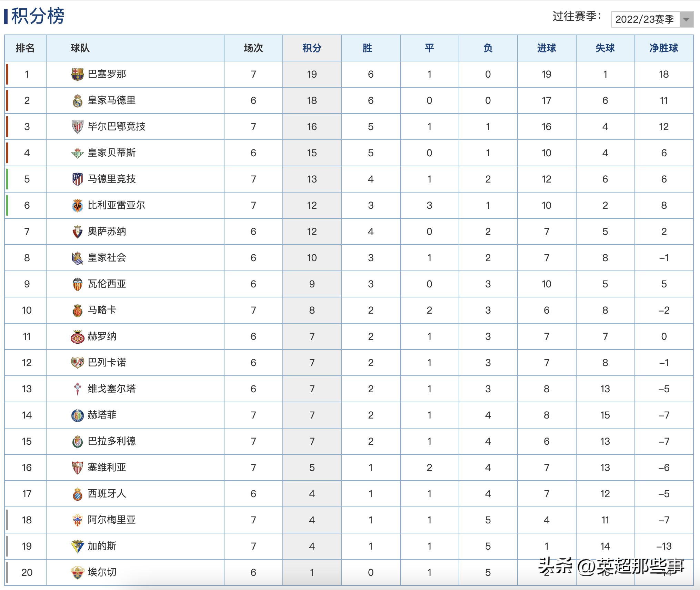Open team link 赫塔菲
The image size is (700, 590).
tap(102, 415)
